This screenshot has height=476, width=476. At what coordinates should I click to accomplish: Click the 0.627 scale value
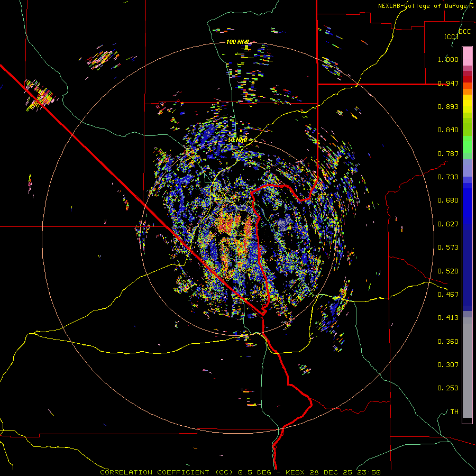[448, 224]
